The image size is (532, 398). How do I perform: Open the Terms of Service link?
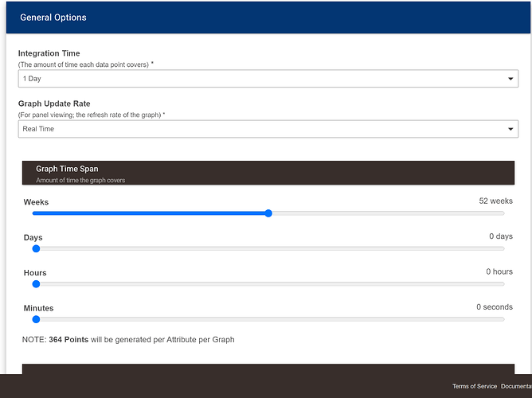(475, 387)
